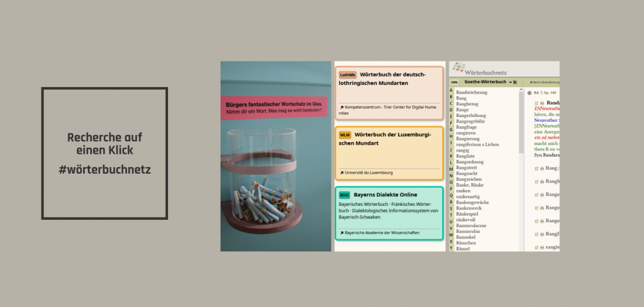Select Rangerhöhung in the word list

(x=471, y=115)
